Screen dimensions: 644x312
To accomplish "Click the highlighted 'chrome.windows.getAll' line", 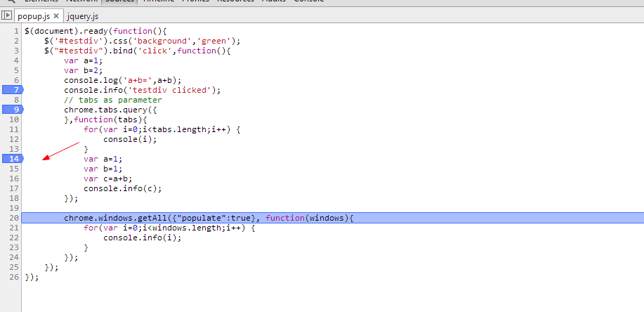I will 332,219.
